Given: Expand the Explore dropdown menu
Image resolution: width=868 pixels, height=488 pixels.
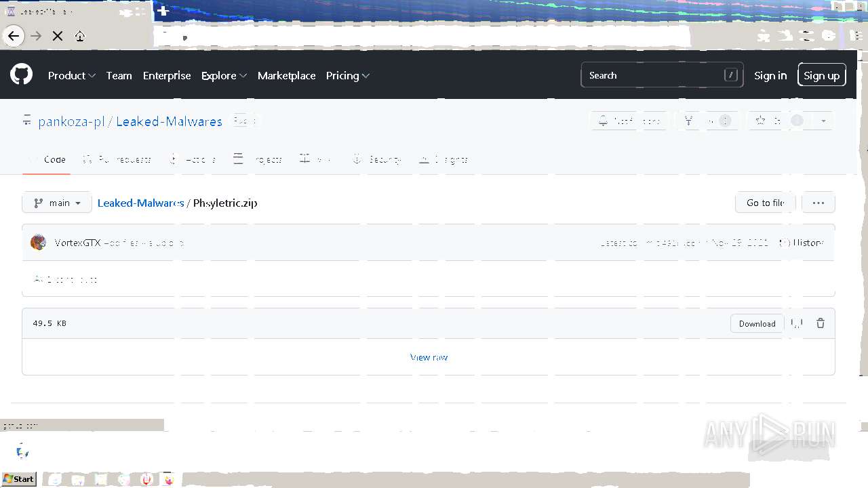Looking at the screenshot, I should [224, 75].
